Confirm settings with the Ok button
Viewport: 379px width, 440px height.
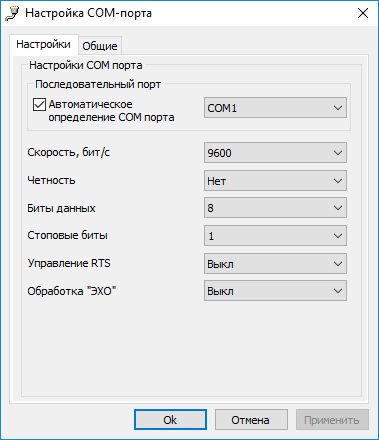170,420
